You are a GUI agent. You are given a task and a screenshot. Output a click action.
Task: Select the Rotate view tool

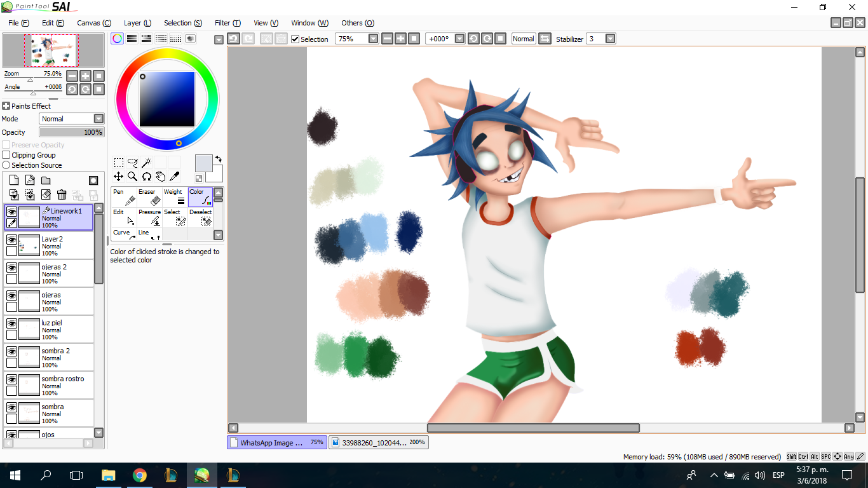[x=146, y=177]
